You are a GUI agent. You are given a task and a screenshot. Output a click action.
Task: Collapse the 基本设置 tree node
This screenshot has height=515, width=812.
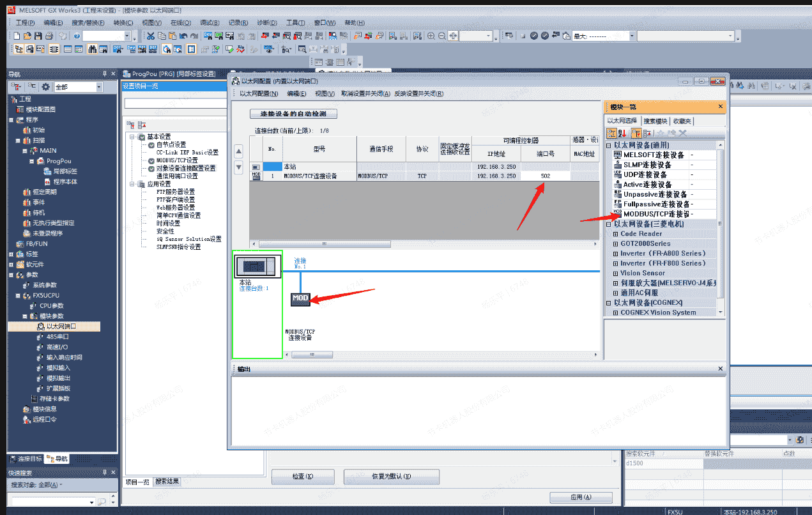point(132,137)
